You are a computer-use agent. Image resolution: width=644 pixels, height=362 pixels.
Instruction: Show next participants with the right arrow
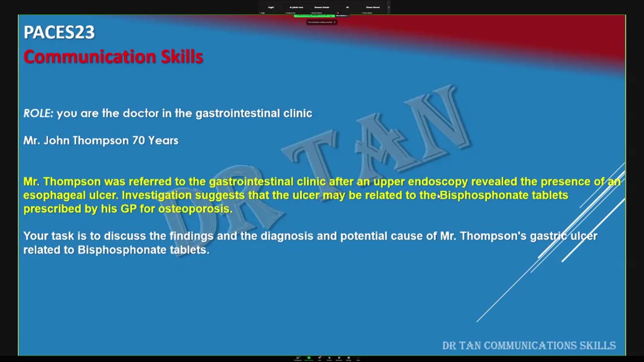click(x=389, y=7)
